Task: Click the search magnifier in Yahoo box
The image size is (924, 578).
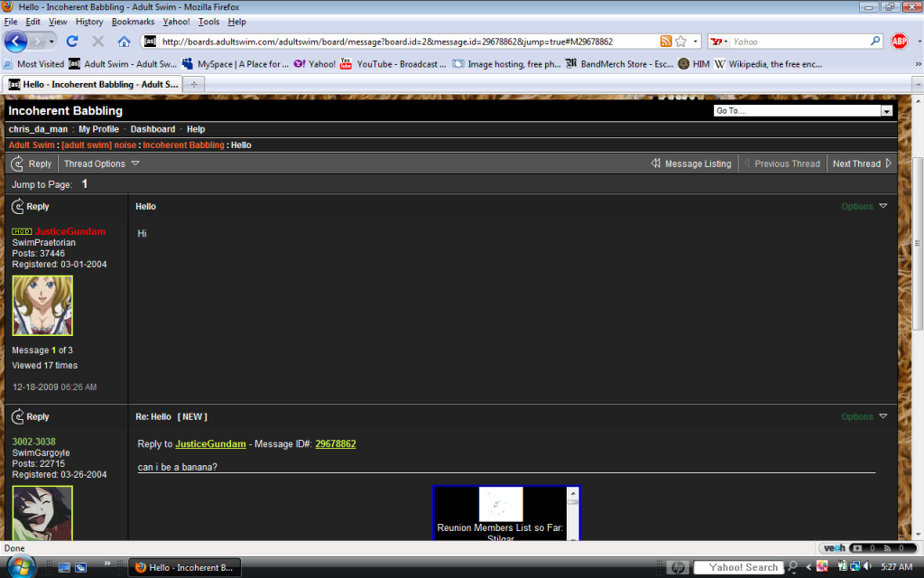Action: point(875,42)
